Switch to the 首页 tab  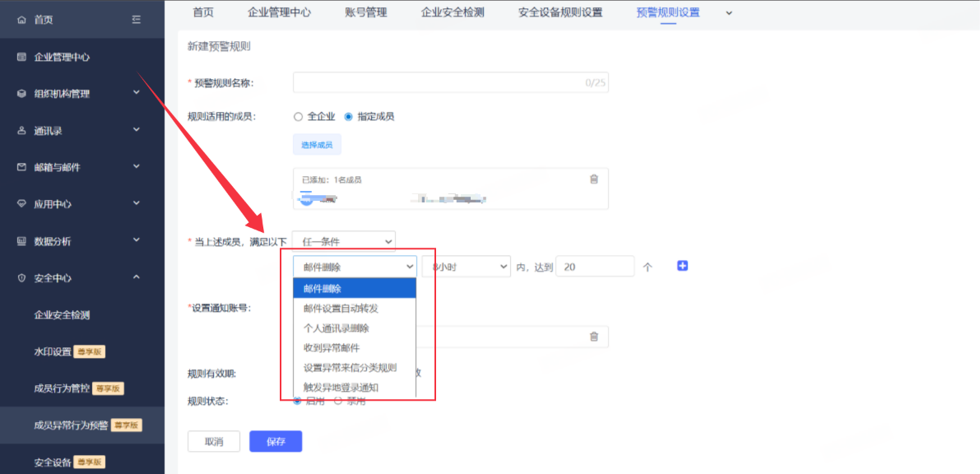[203, 12]
